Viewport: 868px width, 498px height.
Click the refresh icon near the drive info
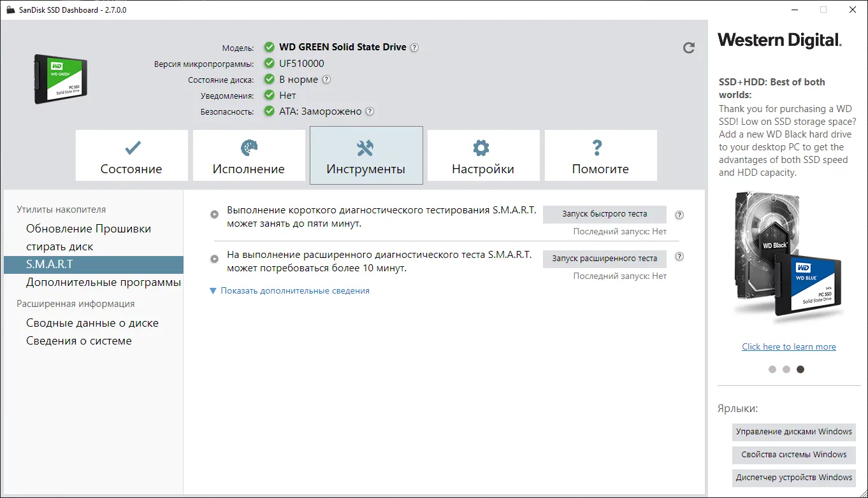coord(688,48)
